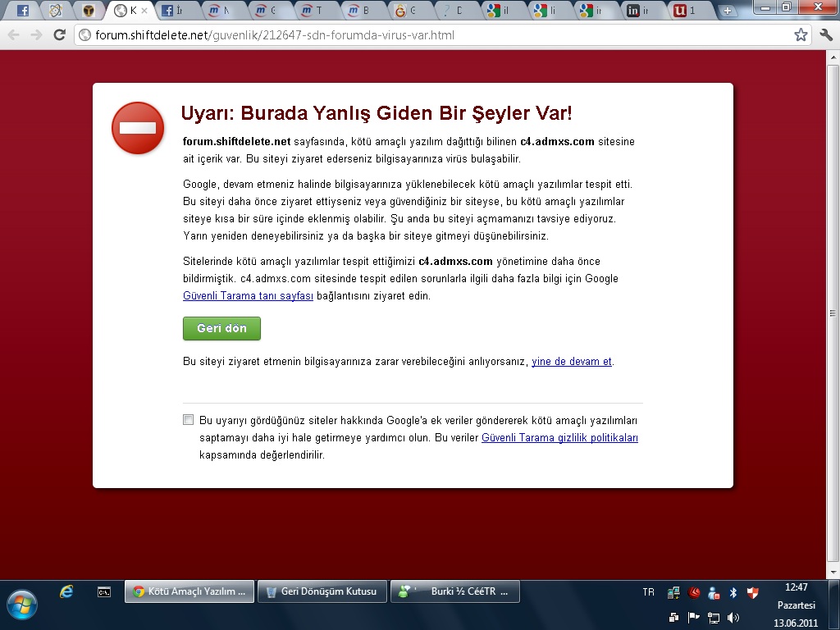Viewport: 840px width, 630px height.
Task: Click the heading 'Uyarı: Burada Yanlış Giden Bir Şeyler Var!'
Action: (377, 113)
